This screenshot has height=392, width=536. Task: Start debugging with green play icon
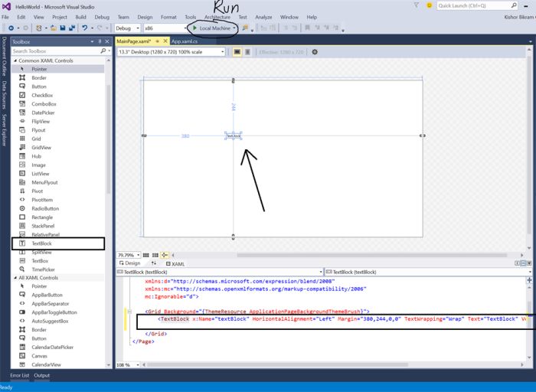(194, 28)
